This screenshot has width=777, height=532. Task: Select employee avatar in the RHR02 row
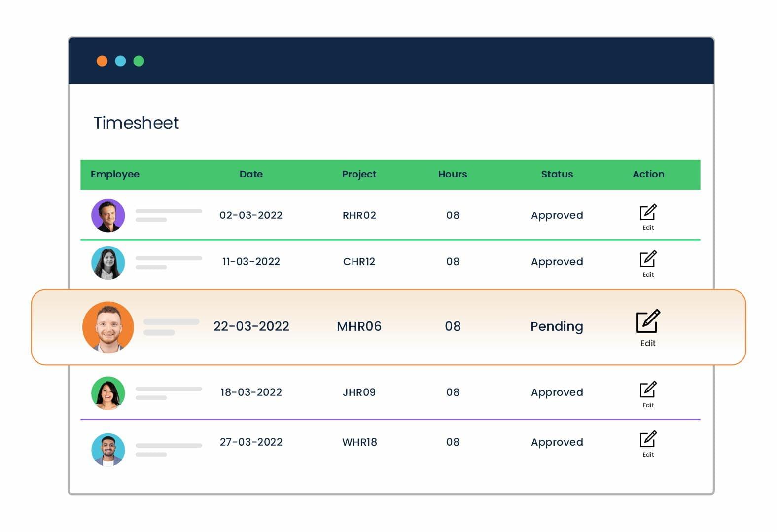[108, 215]
